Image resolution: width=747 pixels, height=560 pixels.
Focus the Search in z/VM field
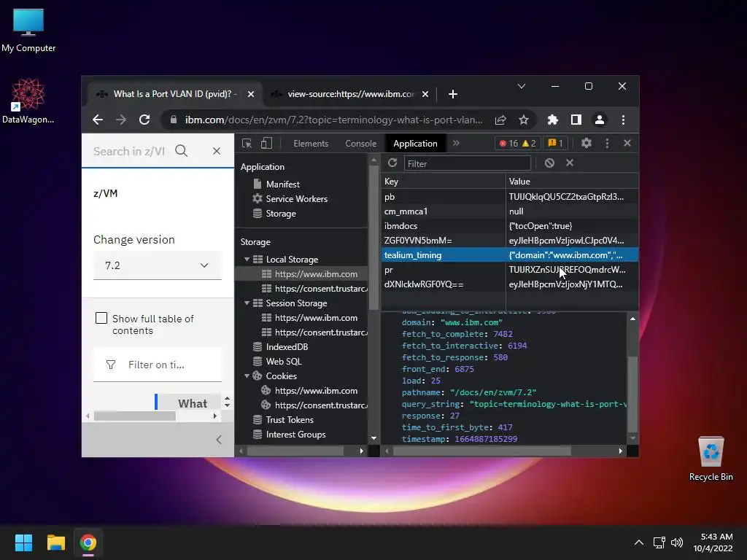(x=128, y=152)
